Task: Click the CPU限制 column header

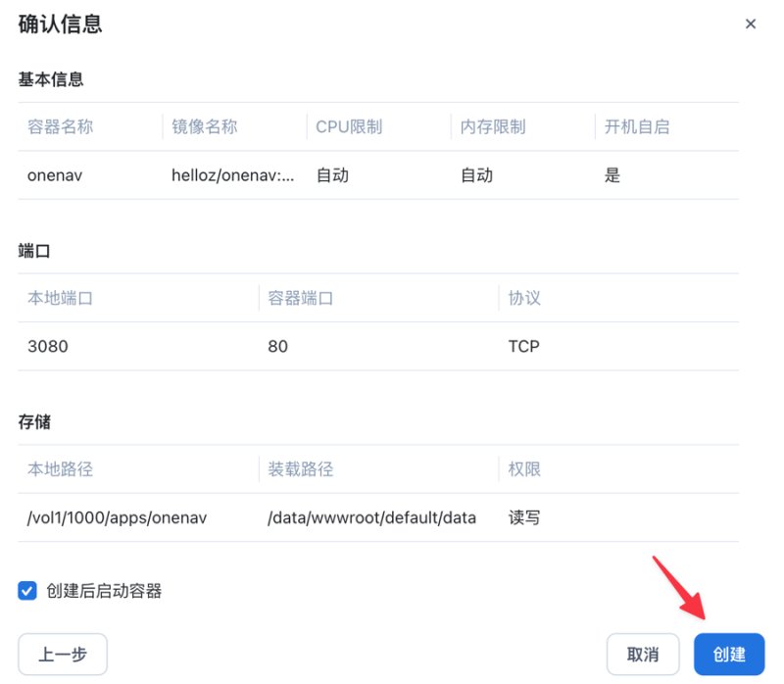Action: pyautogui.click(x=349, y=126)
